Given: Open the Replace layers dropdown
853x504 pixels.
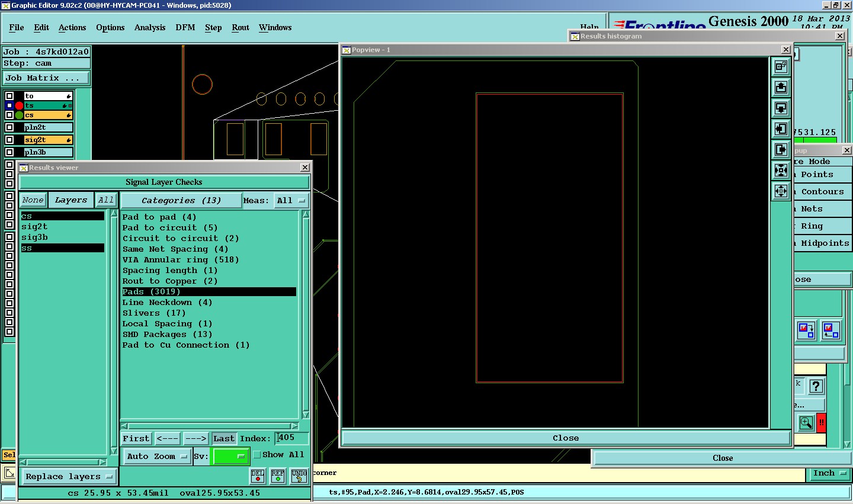Looking at the screenshot, I should (x=69, y=477).
